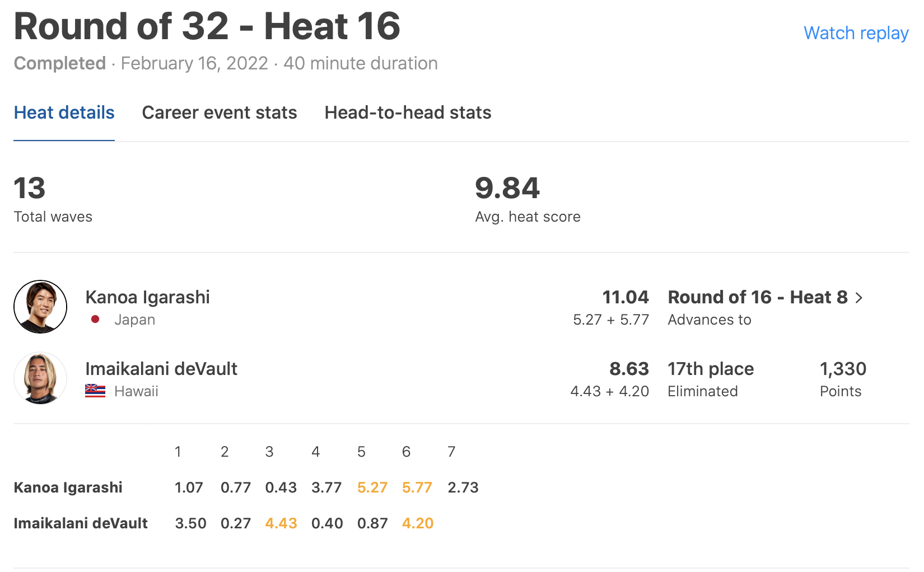Viewport: 924px width, 572px height.
Task: Click Kanoa's highlighted 5.77 wave score
Action: 417,487
